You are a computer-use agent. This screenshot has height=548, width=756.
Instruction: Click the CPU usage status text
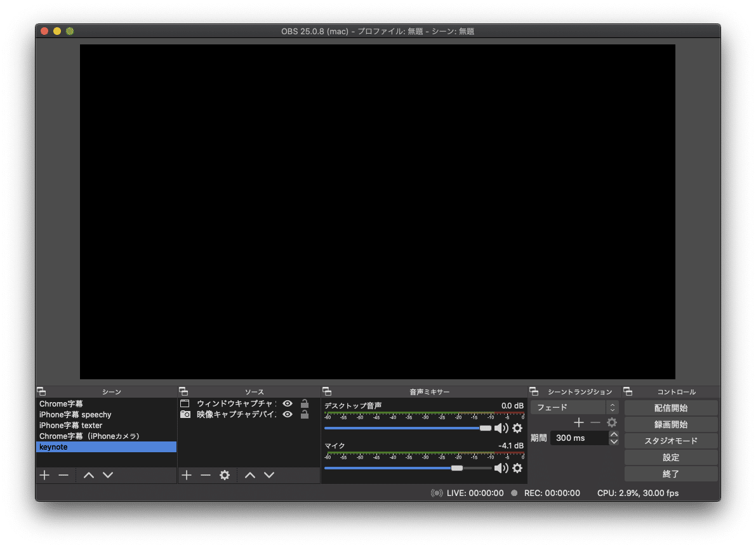point(638,493)
